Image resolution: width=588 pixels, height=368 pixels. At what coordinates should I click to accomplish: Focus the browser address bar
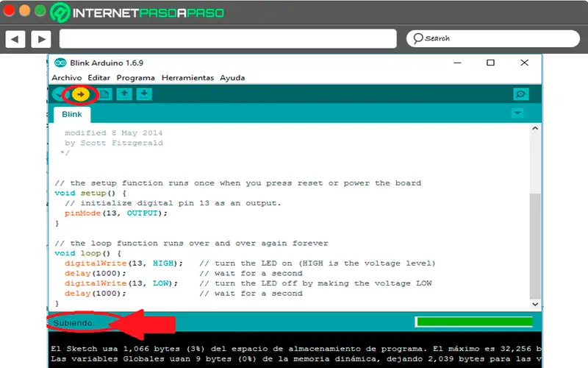click(x=228, y=39)
